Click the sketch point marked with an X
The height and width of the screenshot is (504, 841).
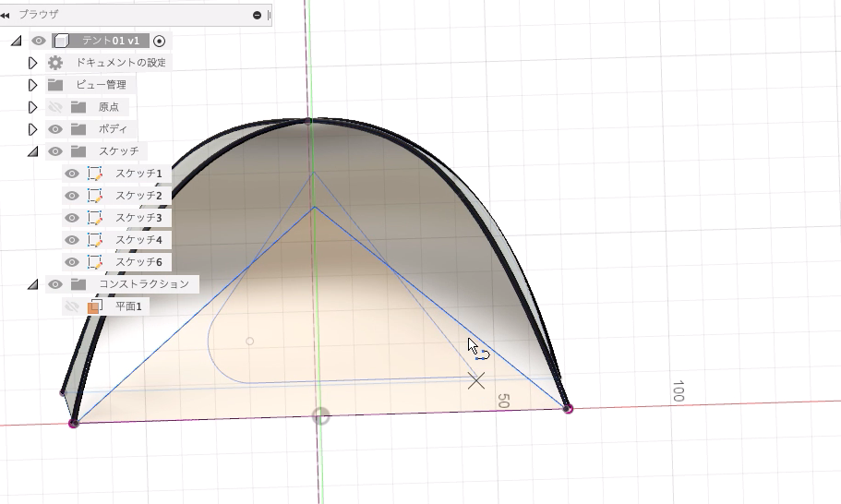click(475, 381)
